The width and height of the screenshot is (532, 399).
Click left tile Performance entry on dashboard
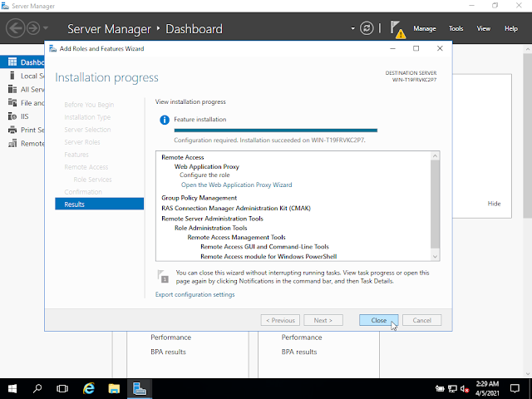coord(170,337)
